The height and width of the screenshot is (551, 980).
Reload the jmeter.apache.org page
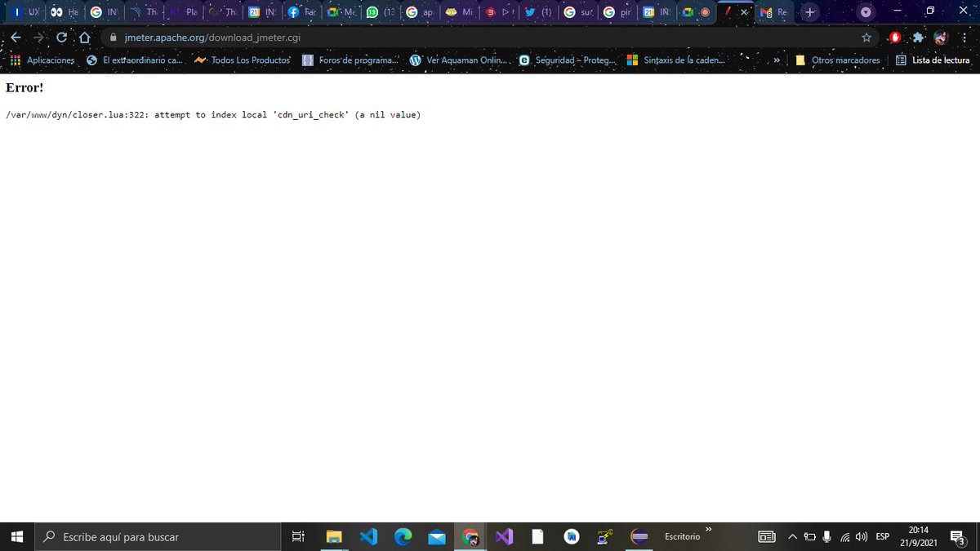click(x=61, y=38)
